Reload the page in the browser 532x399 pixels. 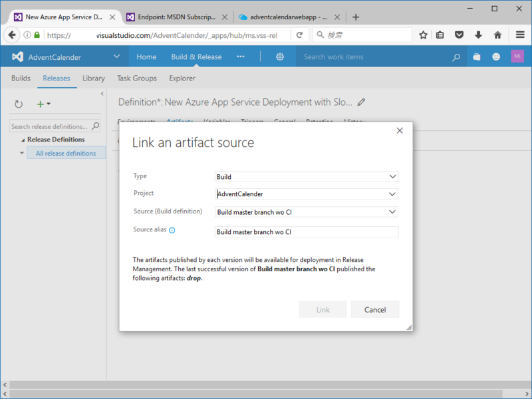tap(299, 35)
